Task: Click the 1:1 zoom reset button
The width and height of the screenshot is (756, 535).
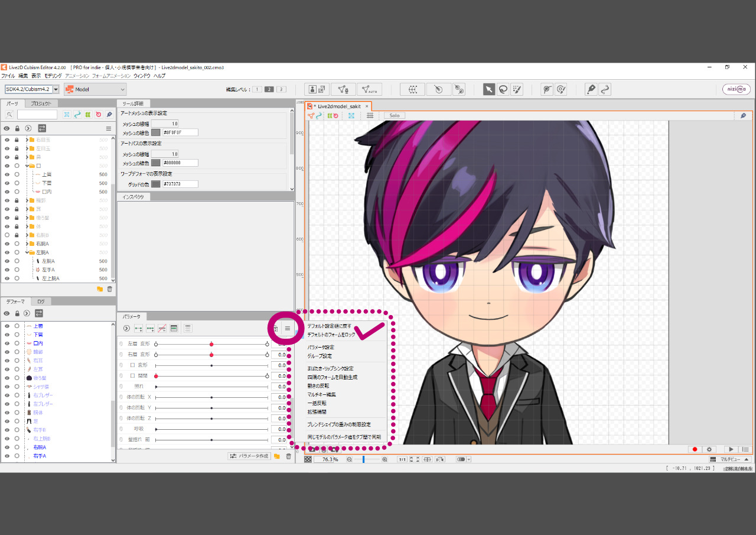Action: 402,459
